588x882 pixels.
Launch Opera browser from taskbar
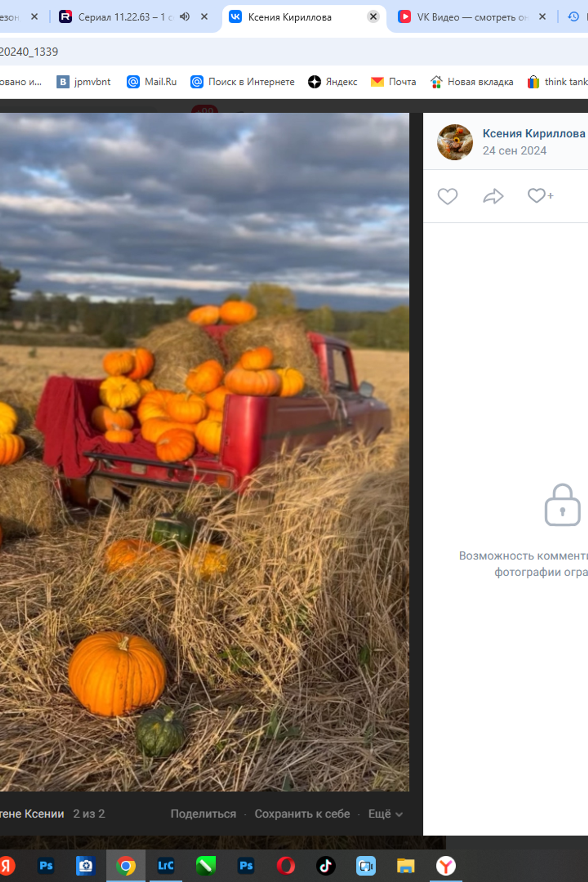tap(286, 865)
